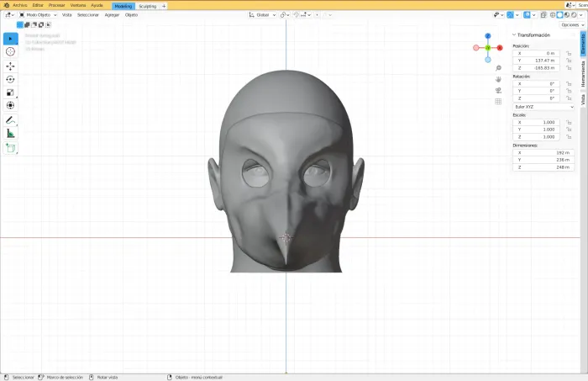Viewport: 588px width, 381px height.
Task: Click the blue Z axis gizmo handle
Action: click(x=488, y=36)
